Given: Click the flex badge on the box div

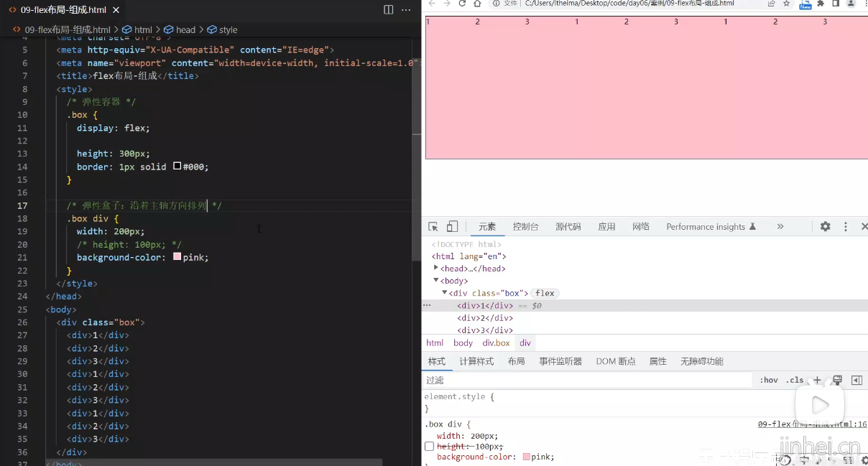Looking at the screenshot, I should point(545,293).
